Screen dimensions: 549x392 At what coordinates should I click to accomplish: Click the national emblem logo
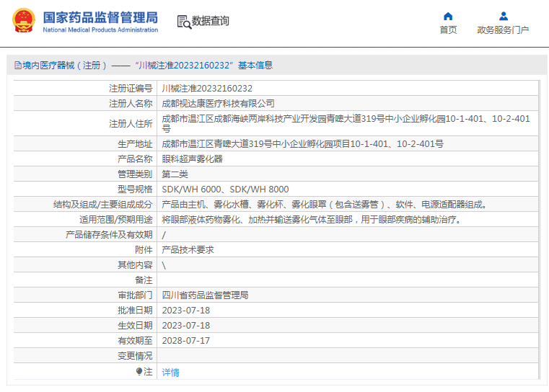(x=24, y=20)
